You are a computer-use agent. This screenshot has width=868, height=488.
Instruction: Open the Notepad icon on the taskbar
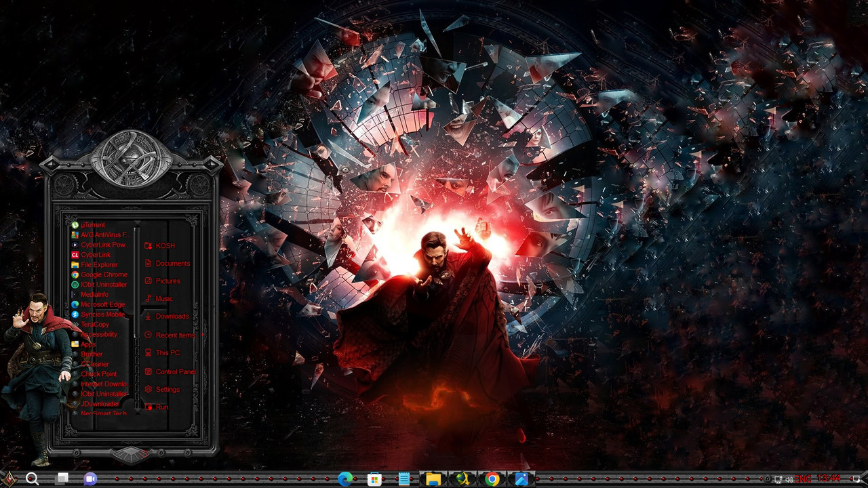(x=404, y=479)
